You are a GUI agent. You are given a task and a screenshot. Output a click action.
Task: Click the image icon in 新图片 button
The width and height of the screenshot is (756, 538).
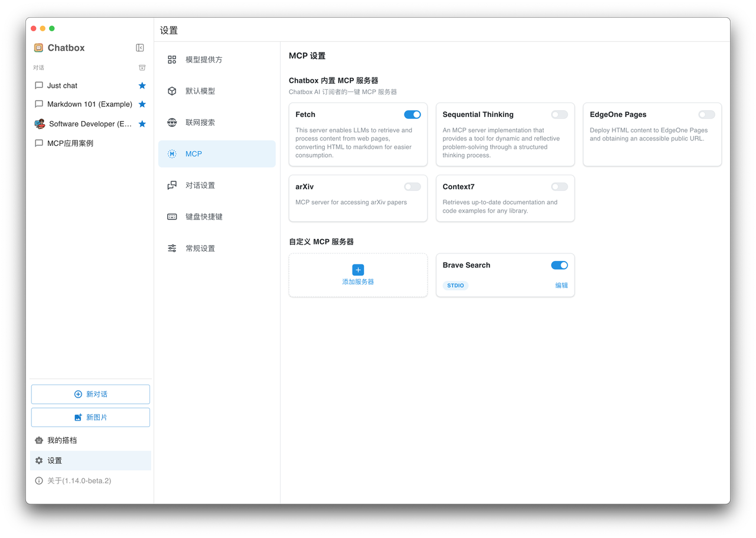(78, 418)
